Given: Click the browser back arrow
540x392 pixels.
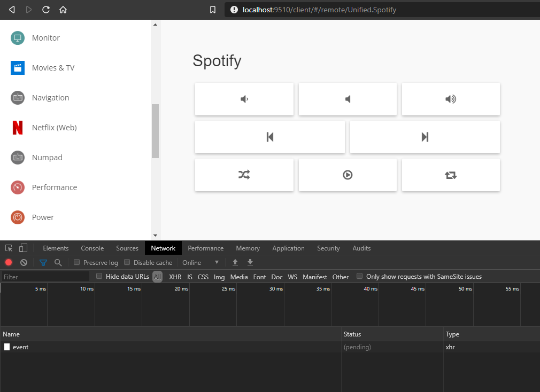Looking at the screenshot, I should [x=12, y=10].
